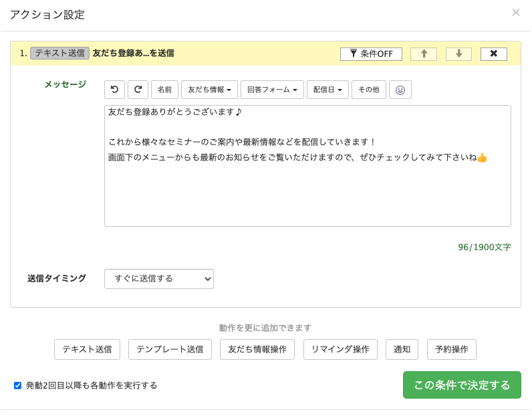Move action down with arrow icon
Image resolution: width=532 pixels, height=416 pixels.
tap(458, 54)
